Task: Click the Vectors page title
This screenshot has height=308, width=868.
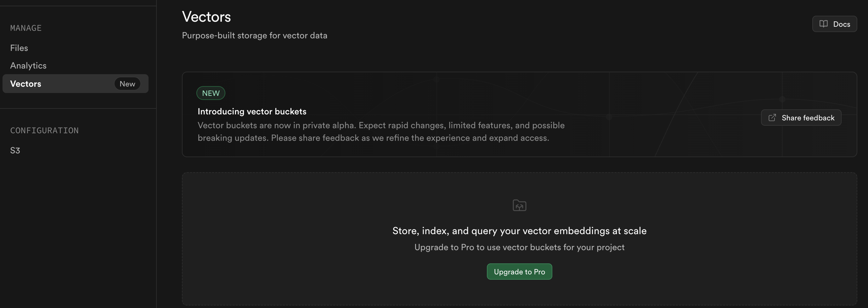Action: click(x=206, y=17)
